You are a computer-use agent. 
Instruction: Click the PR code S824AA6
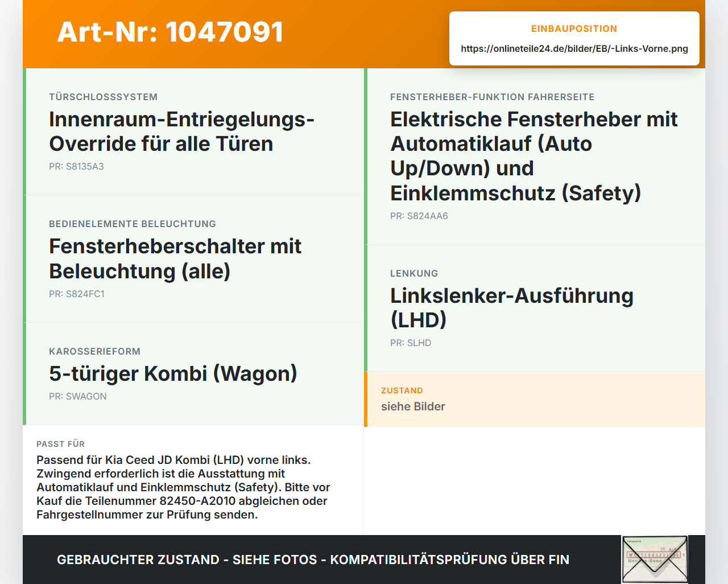tap(419, 216)
